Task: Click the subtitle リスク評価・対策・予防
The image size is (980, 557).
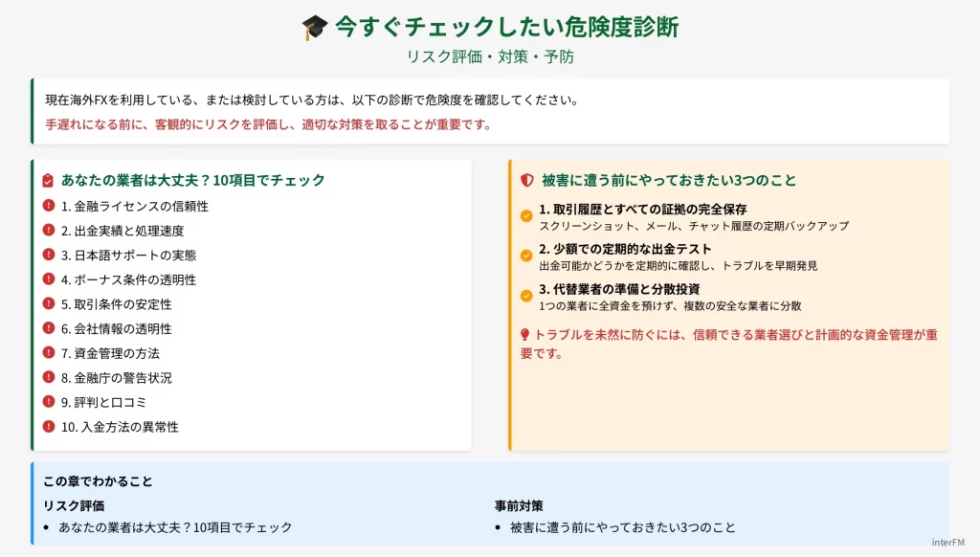Action: [490, 56]
